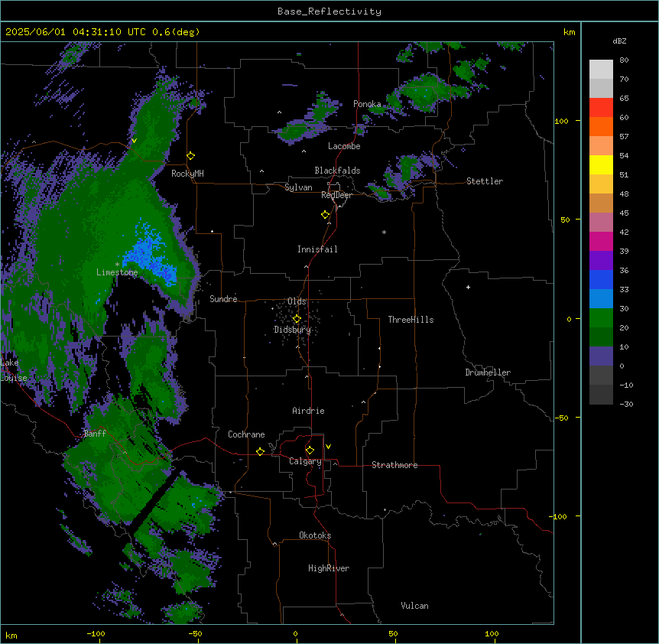
Task: Click the Sylvan city label
Action: (298, 187)
